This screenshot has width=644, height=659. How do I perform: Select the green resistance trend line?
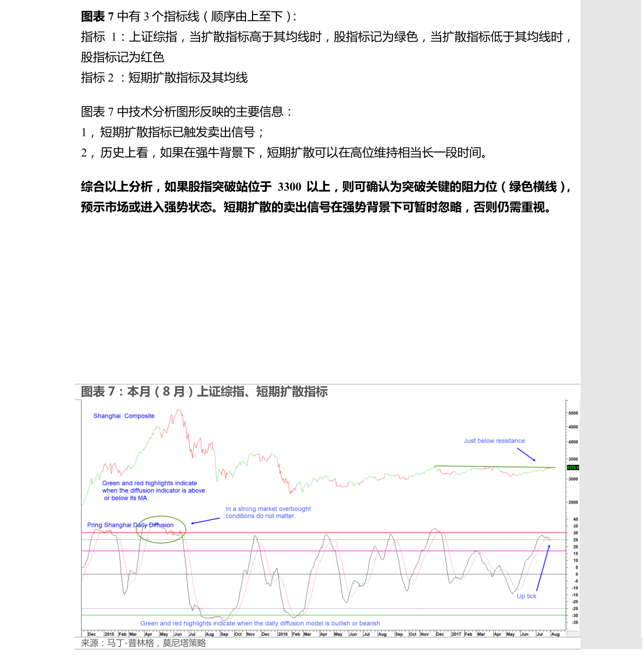(494, 466)
